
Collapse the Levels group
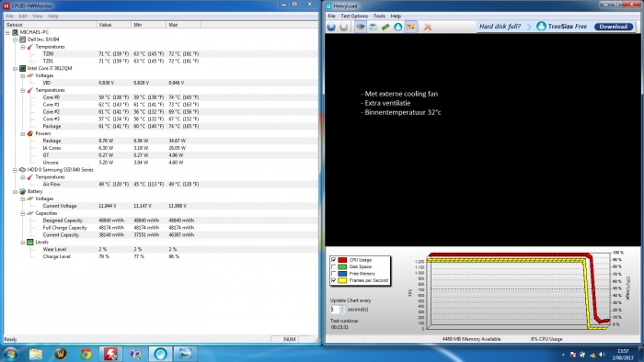point(23,243)
